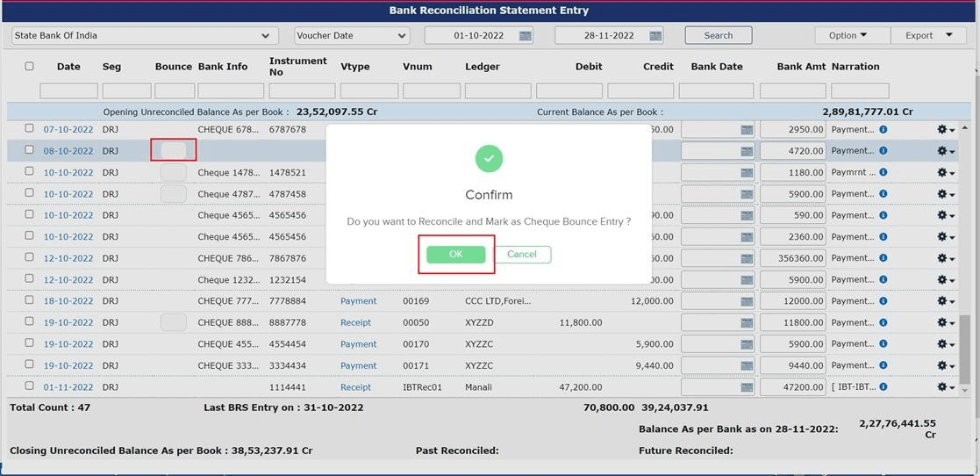Select checkbox for 01-11-2022 entry

tap(29, 386)
